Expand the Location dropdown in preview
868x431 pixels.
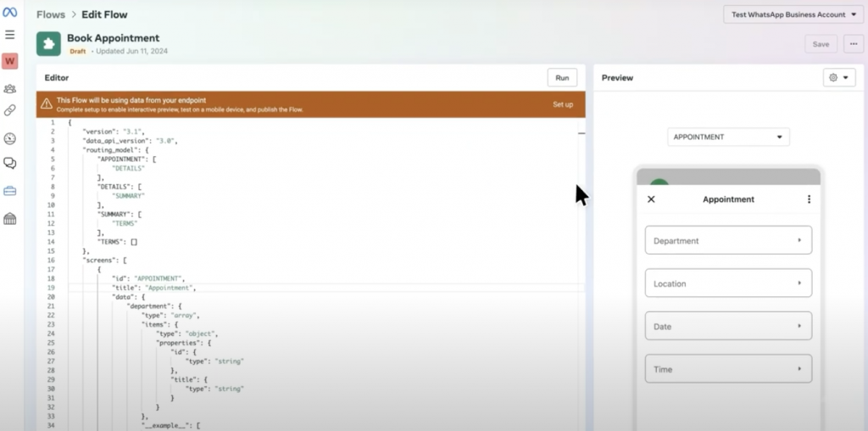(x=728, y=283)
